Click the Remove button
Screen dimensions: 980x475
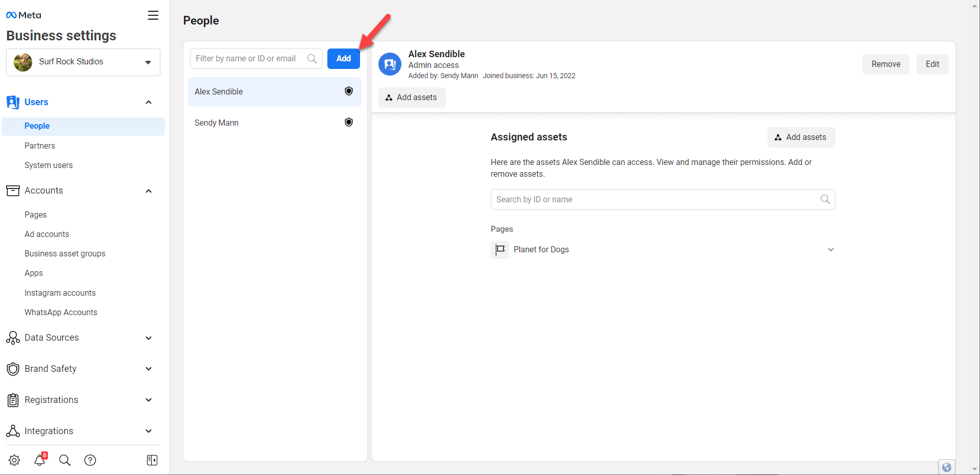coord(886,64)
